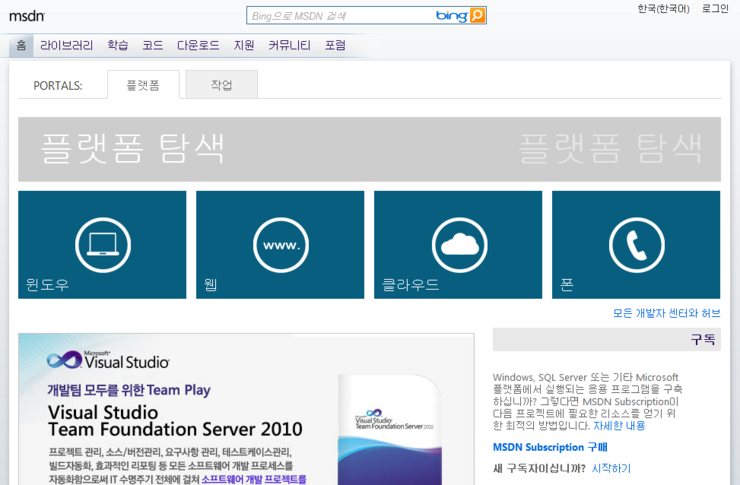Open the 홈 menu item
Image resolution: width=740 pixels, height=485 pixels.
pyautogui.click(x=21, y=45)
